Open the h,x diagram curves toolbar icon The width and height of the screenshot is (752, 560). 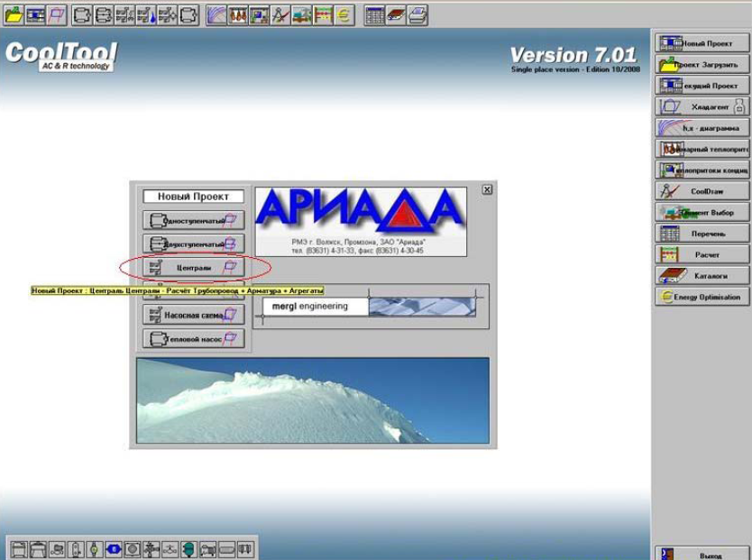216,15
